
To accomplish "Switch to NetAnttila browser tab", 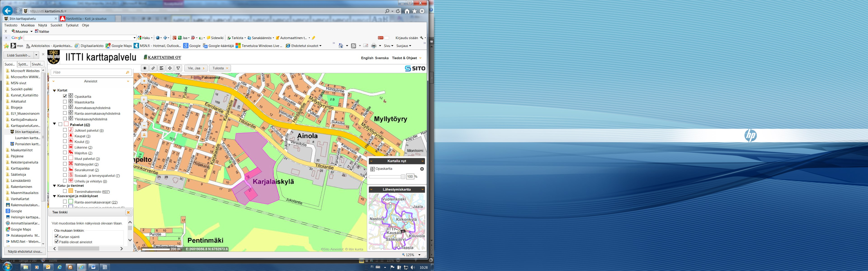I will pos(87,19).
